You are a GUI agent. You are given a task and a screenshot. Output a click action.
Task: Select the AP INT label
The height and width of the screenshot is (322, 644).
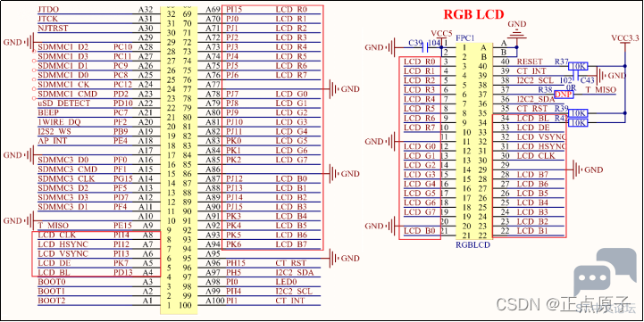pyautogui.click(x=52, y=141)
